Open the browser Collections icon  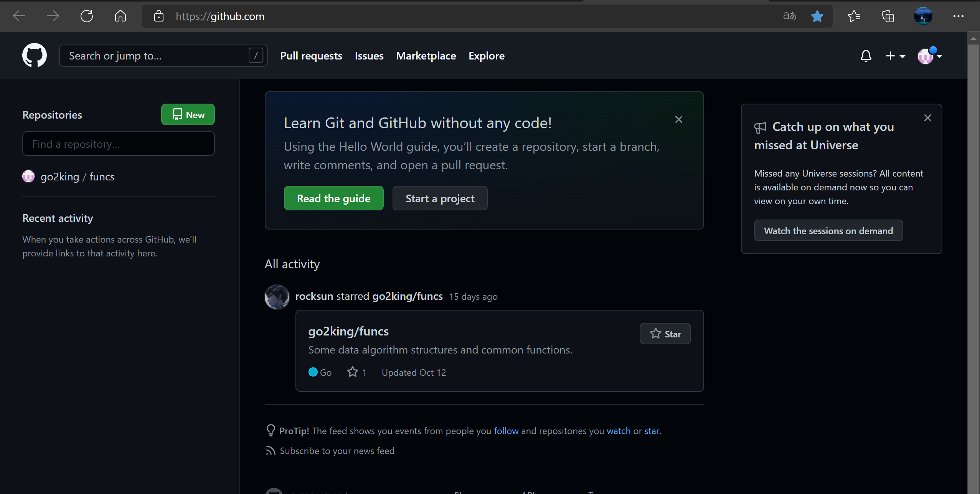point(888,16)
